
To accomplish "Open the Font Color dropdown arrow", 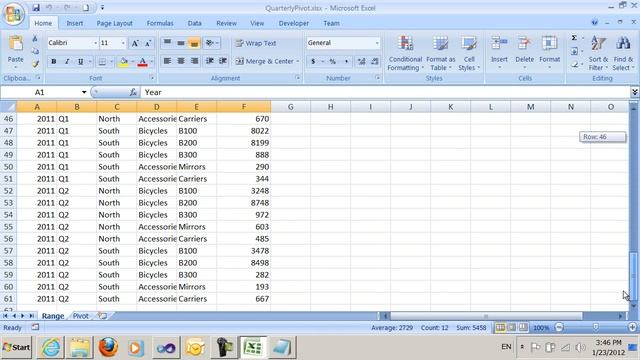I will tap(152, 62).
